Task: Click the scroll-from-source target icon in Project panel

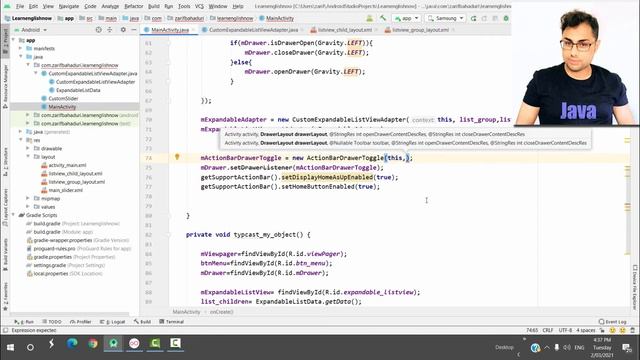Action: [x=98, y=30]
